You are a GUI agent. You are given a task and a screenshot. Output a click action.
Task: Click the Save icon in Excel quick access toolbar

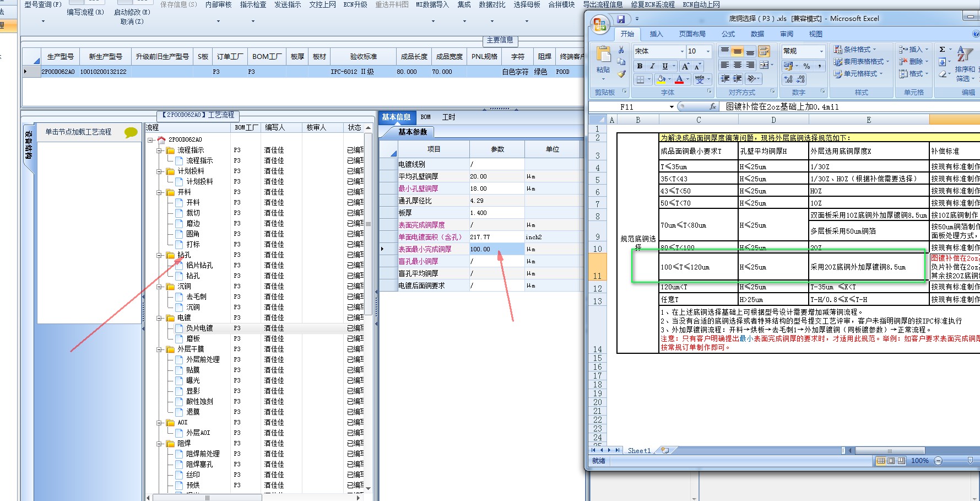pyautogui.click(x=621, y=19)
